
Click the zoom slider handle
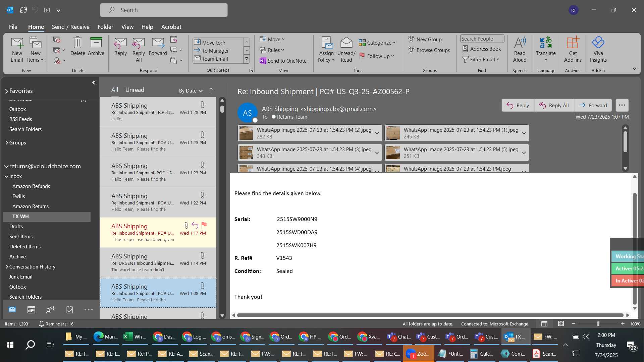pyautogui.click(x=598, y=324)
